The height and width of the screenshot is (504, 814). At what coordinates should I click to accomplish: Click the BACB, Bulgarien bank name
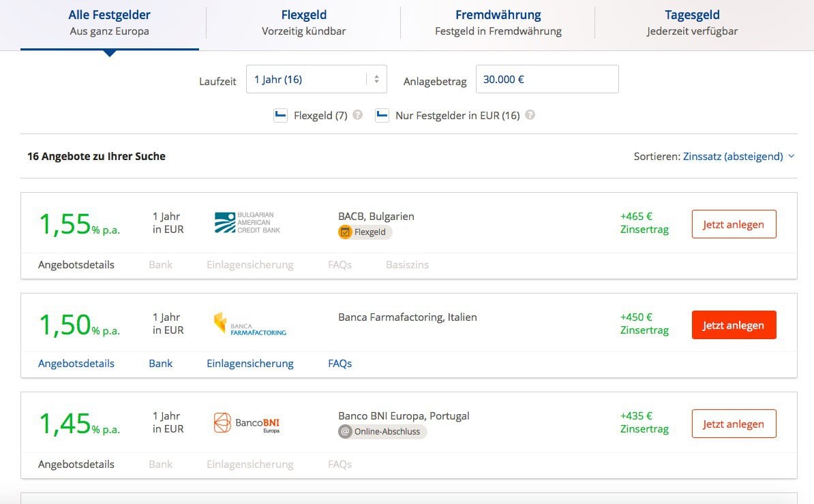[x=376, y=216]
